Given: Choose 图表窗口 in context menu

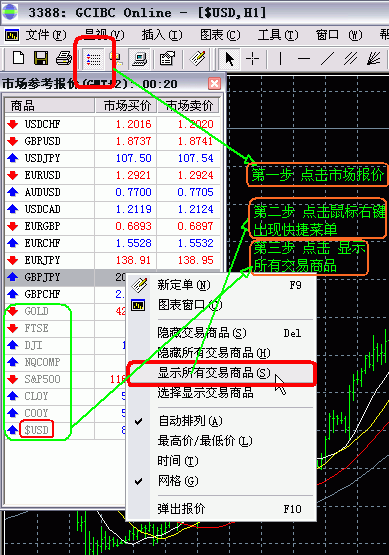Looking at the screenshot, I should point(221,305).
